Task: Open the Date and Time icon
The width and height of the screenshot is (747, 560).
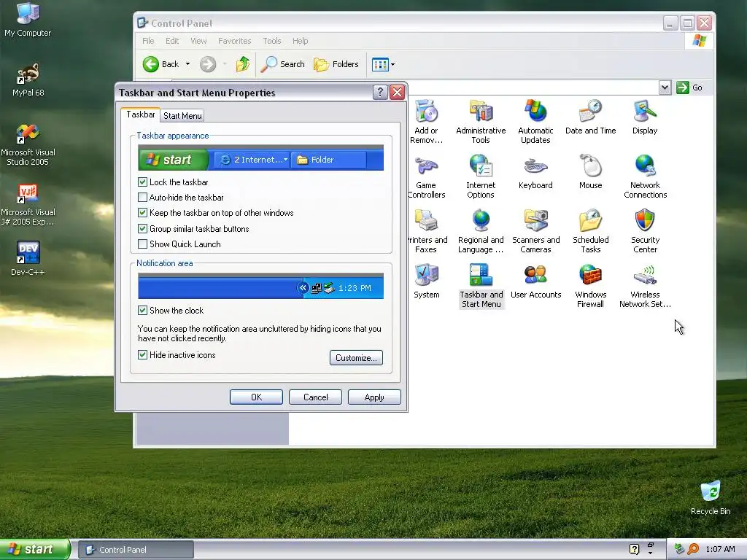Action: click(590, 117)
